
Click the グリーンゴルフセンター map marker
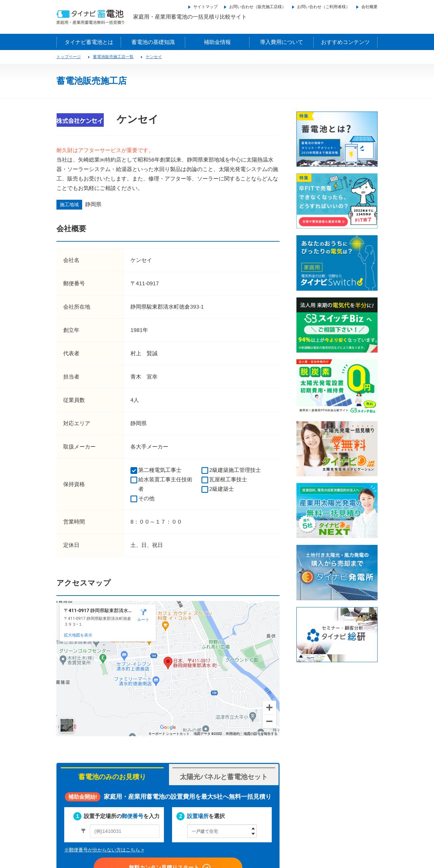point(103,658)
